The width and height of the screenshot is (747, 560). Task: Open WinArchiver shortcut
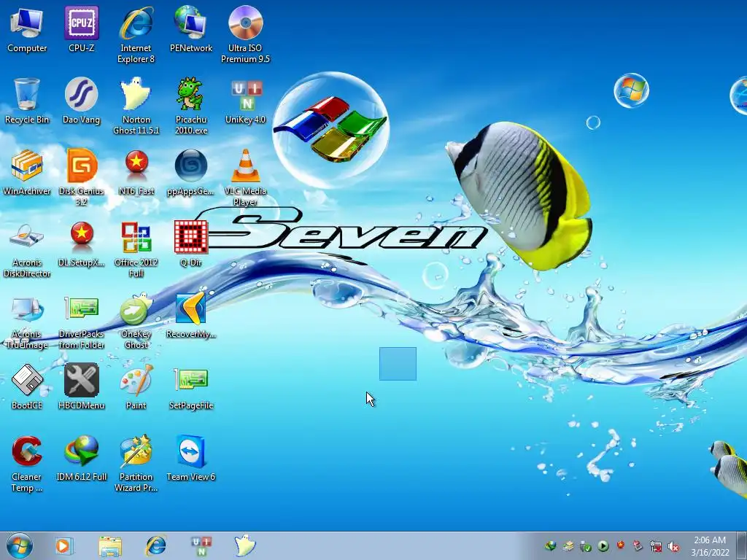point(27,172)
